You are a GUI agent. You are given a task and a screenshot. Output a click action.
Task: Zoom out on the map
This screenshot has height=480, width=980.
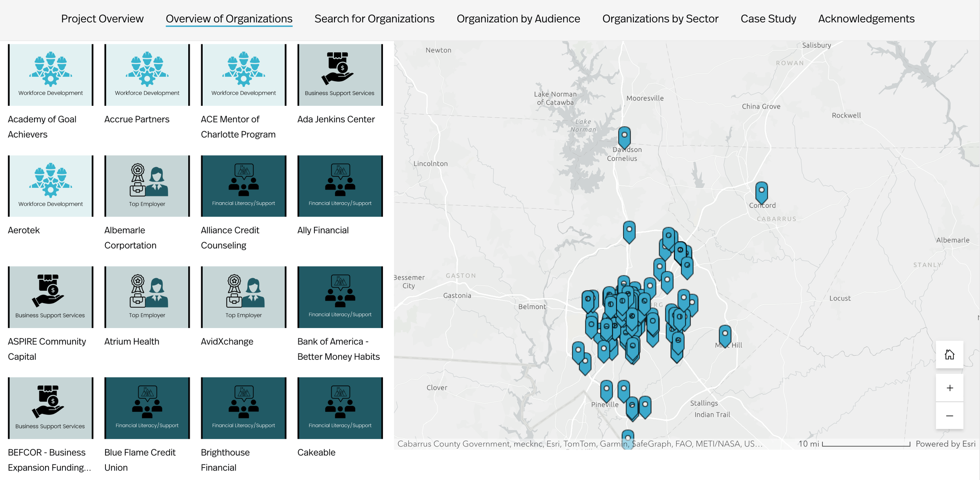949,416
